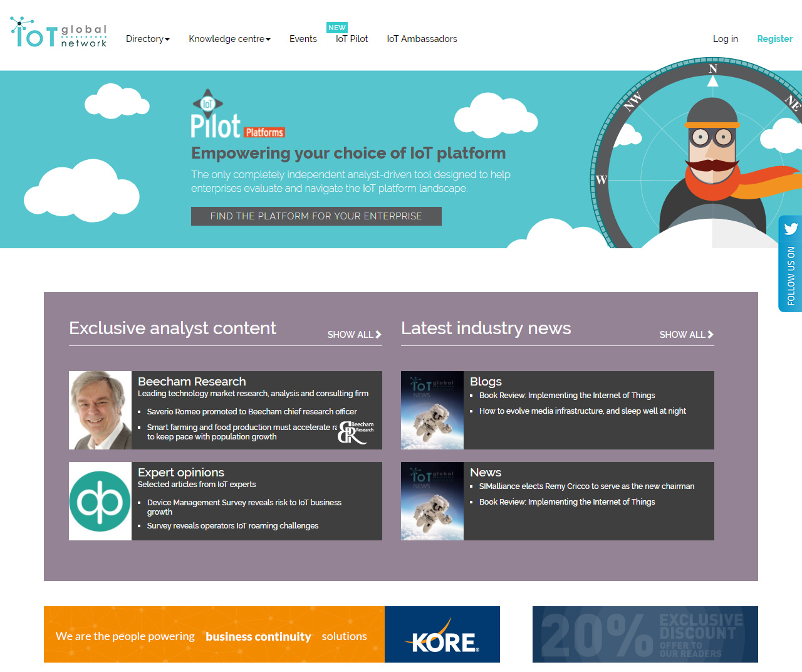
Task: Click the Beecham Research analyst photo
Action: [100, 410]
